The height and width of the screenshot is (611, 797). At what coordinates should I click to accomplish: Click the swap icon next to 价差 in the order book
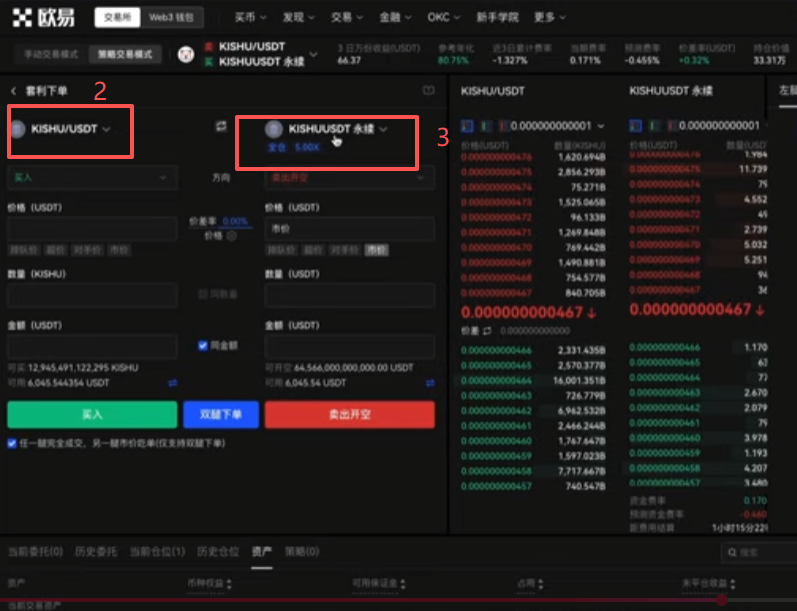point(487,331)
